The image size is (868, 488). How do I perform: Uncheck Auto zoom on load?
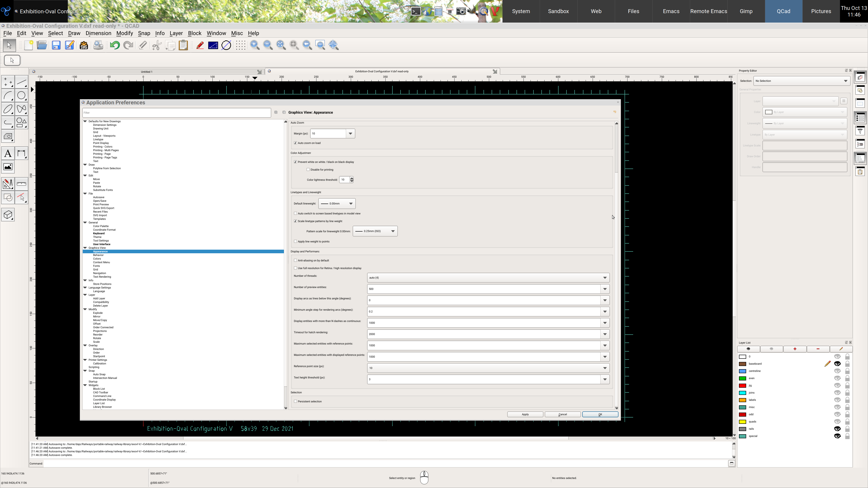click(x=295, y=143)
